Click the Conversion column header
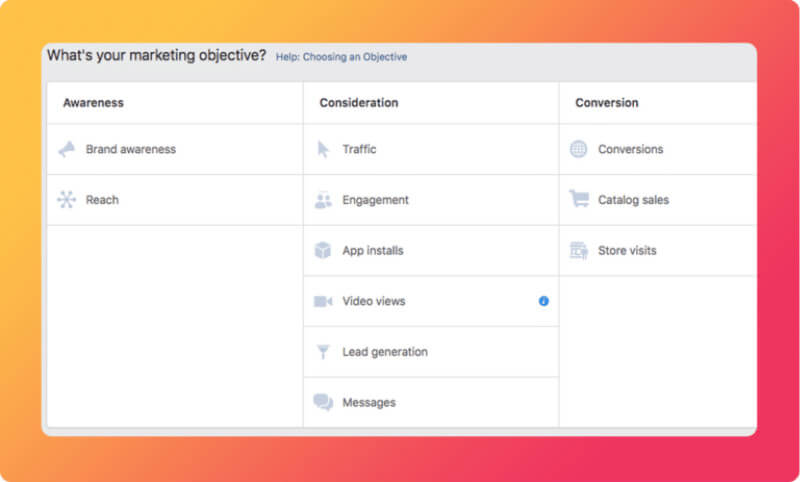The height and width of the screenshot is (482, 800). click(x=607, y=103)
